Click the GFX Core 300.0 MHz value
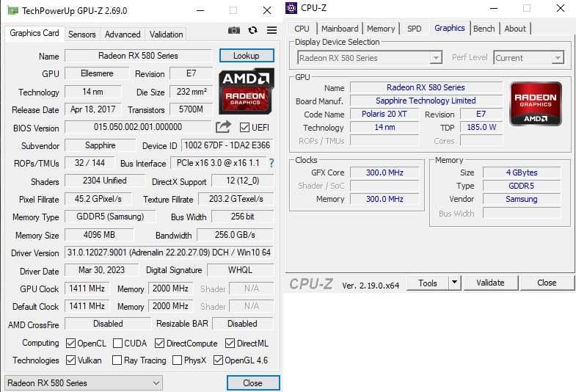The height and width of the screenshot is (392, 576). click(x=384, y=173)
